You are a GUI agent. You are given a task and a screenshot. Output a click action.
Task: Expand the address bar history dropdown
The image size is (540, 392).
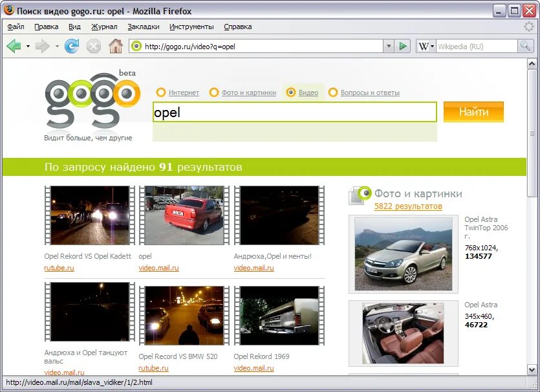(x=389, y=46)
